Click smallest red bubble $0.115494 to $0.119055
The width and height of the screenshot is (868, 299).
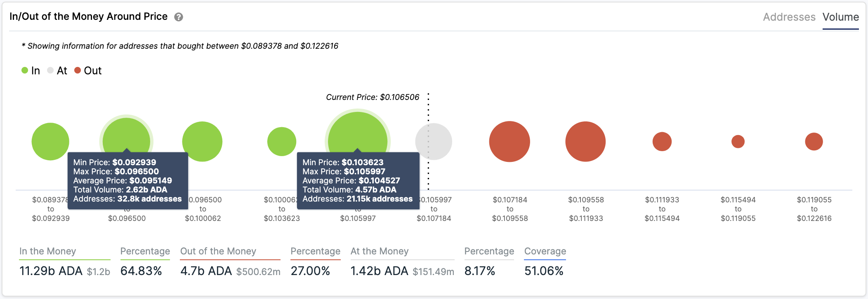point(738,141)
